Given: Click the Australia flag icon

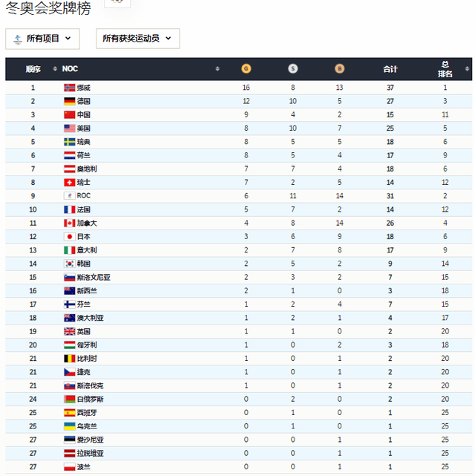Looking at the screenshot, I should 70,318.
